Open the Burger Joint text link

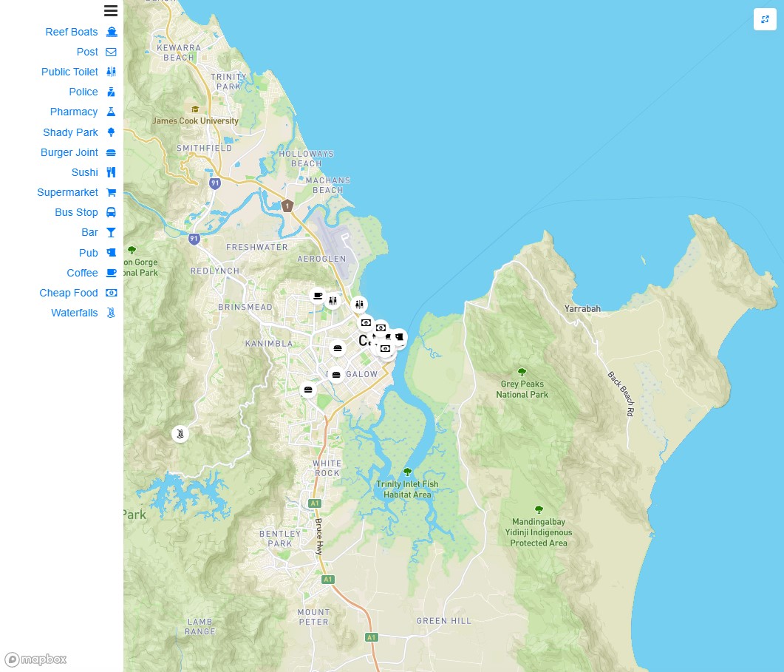[x=69, y=152]
